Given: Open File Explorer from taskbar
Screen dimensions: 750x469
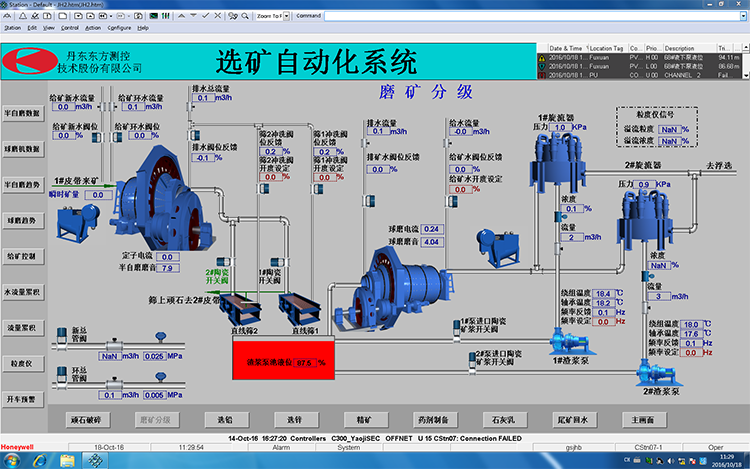Looking at the screenshot, I should (67, 461).
